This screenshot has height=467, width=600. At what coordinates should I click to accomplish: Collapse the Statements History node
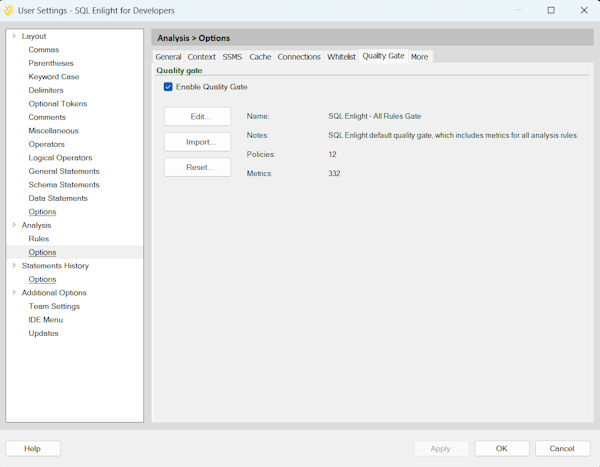pyautogui.click(x=14, y=266)
